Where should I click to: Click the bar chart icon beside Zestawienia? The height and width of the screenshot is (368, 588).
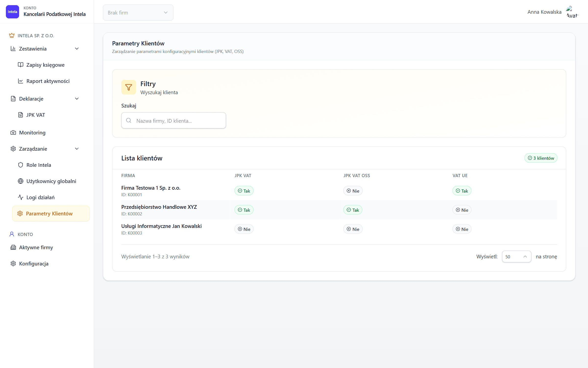tap(13, 49)
